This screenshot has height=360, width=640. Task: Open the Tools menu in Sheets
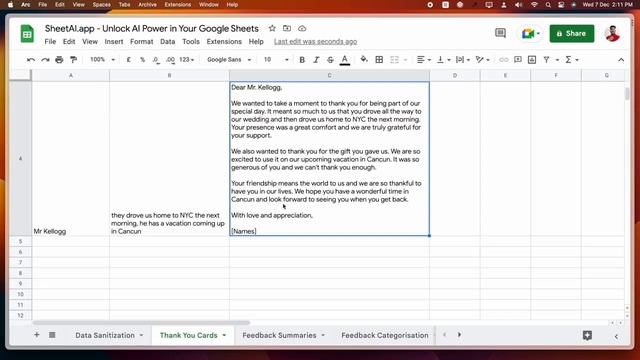(x=191, y=42)
